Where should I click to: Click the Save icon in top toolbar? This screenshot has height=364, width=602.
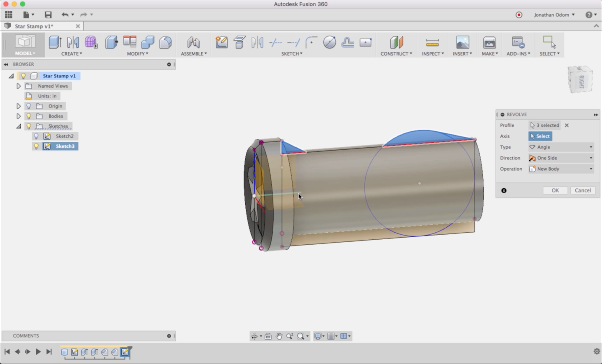click(48, 15)
